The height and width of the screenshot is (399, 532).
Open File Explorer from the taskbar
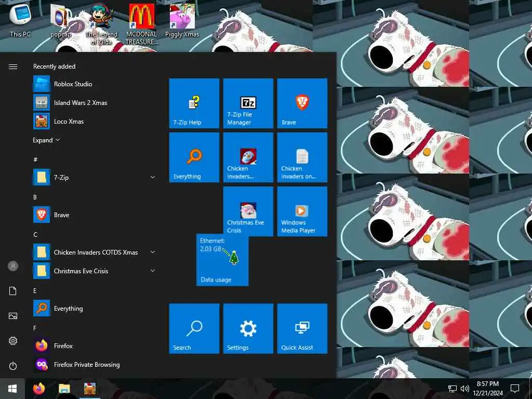(64, 389)
